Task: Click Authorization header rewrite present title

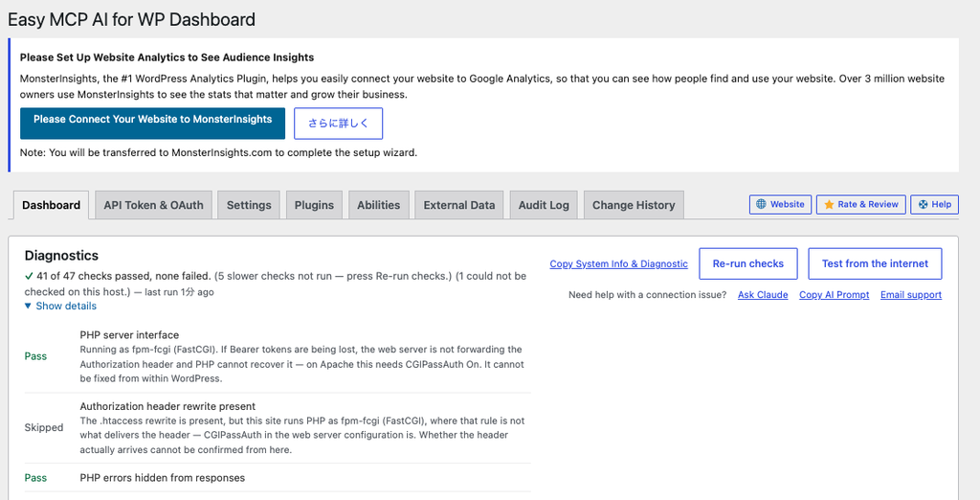Action: (x=167, y=406)
